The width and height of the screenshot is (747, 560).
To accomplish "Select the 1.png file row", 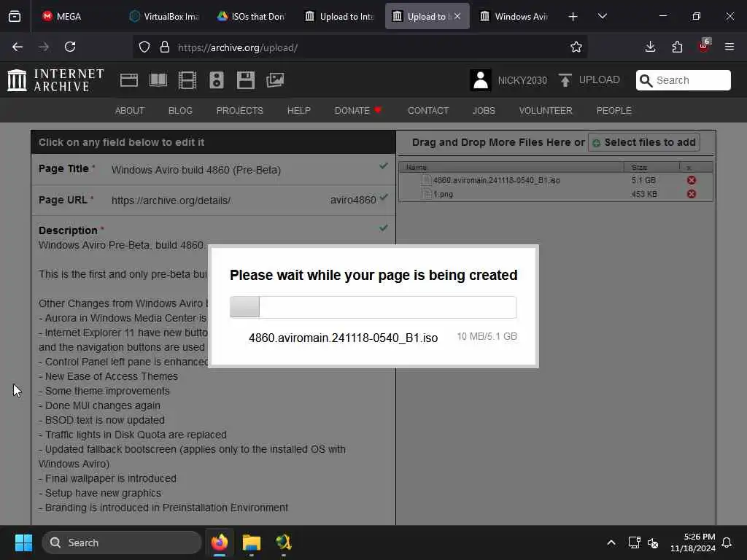I will click(555, 194).
